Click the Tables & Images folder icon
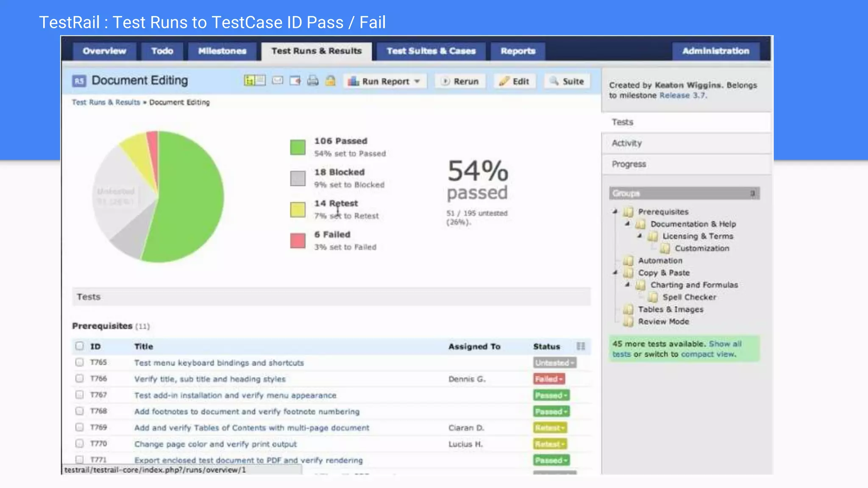 point(628,309)
